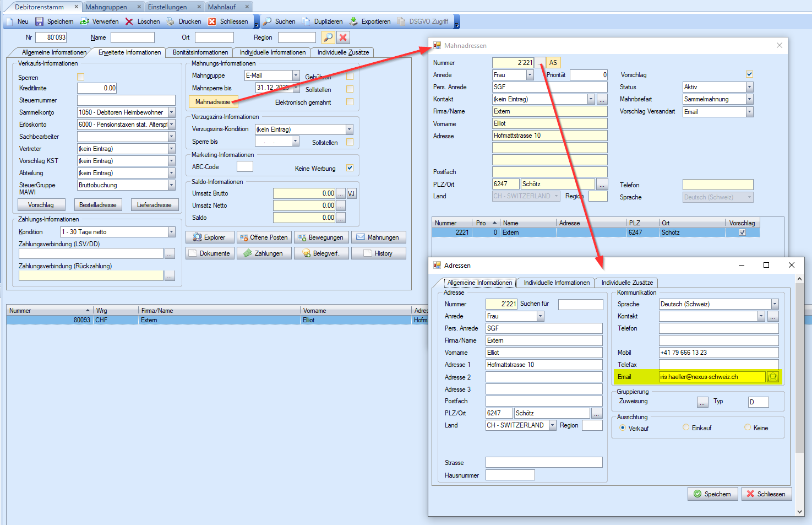Click the envelope icon next to Email field
The width and height of the screenshot is (812, 525).
point(773,377)
